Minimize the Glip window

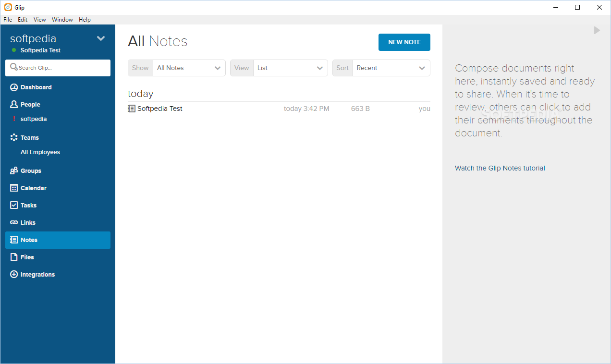pyautogui.click(x=556, y=7)
